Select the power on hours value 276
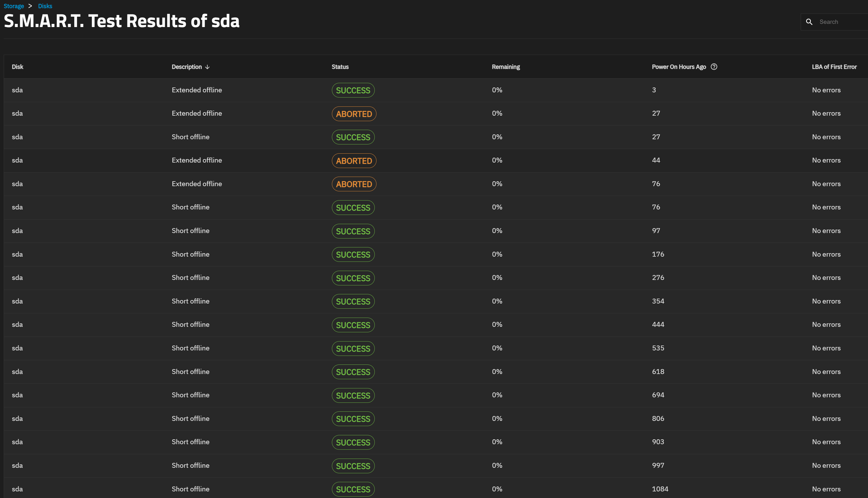The image size is (868, 498). (x=658, y=277)
